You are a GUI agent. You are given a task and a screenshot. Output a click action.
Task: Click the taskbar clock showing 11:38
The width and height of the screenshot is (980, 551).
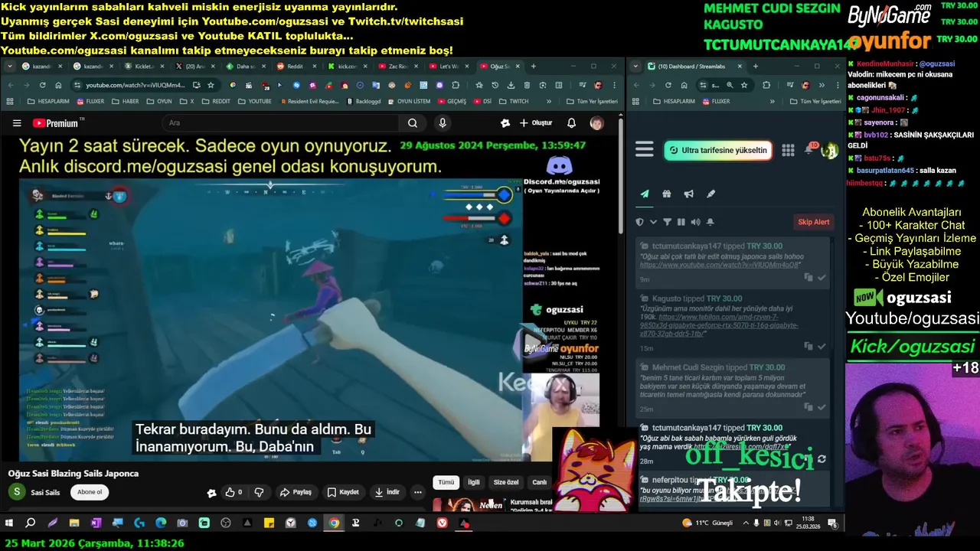[x=808, y=523]
